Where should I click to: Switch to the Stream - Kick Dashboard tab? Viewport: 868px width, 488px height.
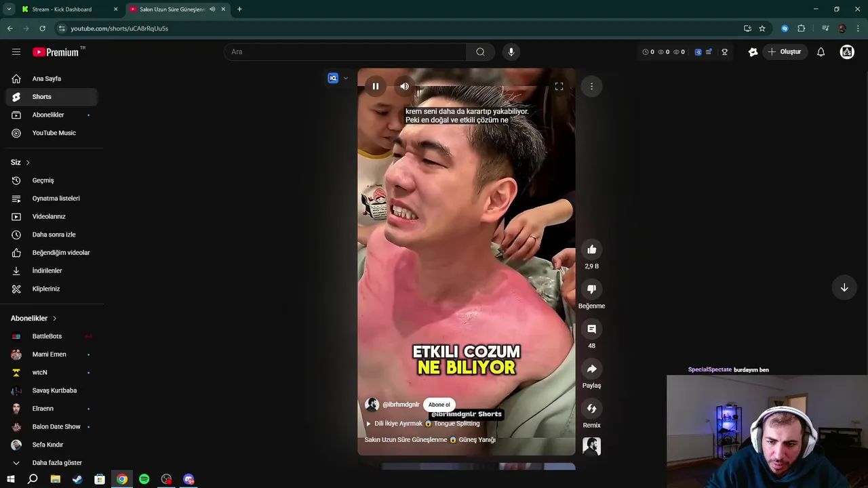[68, 9]
